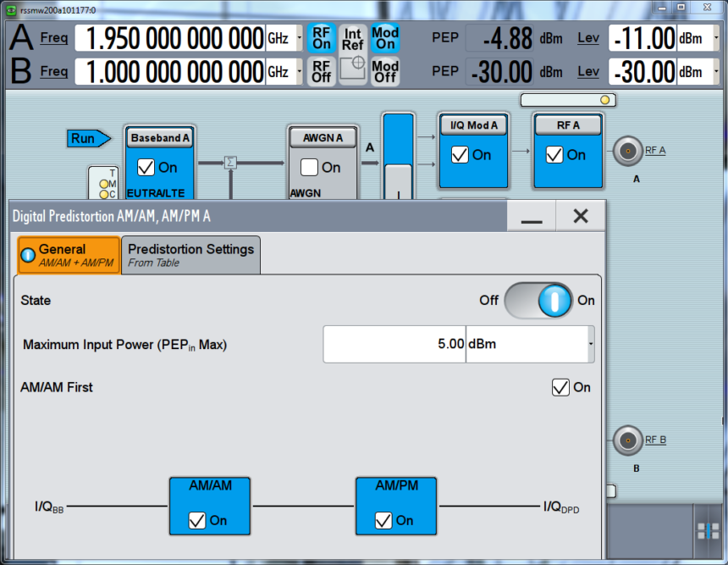Click the AM/AM block title

click(x=210, y=485)
